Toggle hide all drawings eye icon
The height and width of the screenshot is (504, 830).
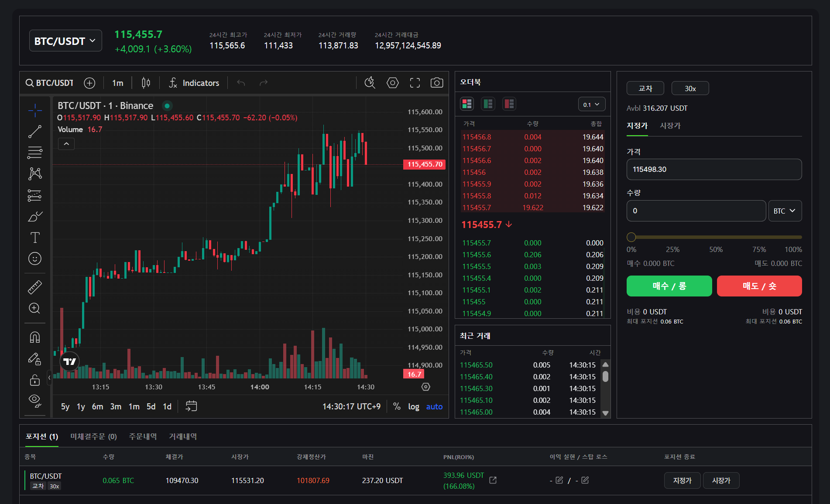point(35,400)
